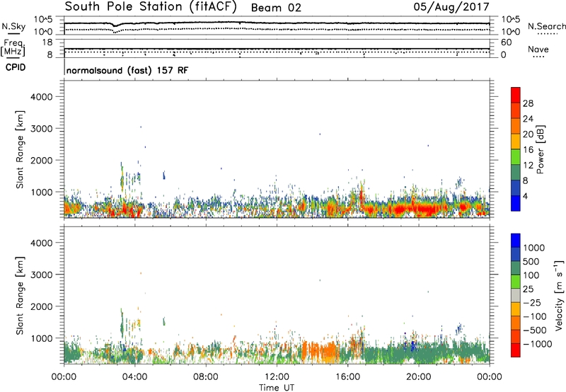Click the 'Nave' legend label

pos(538,49)
